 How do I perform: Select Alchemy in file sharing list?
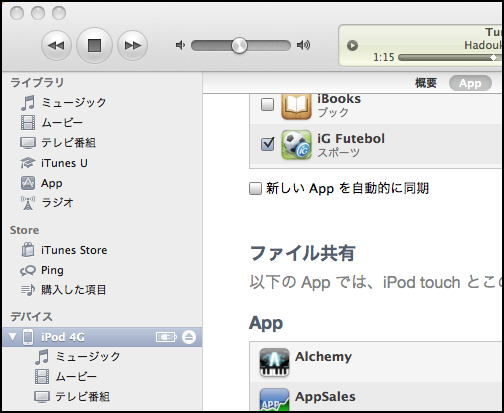click(376, 362)
